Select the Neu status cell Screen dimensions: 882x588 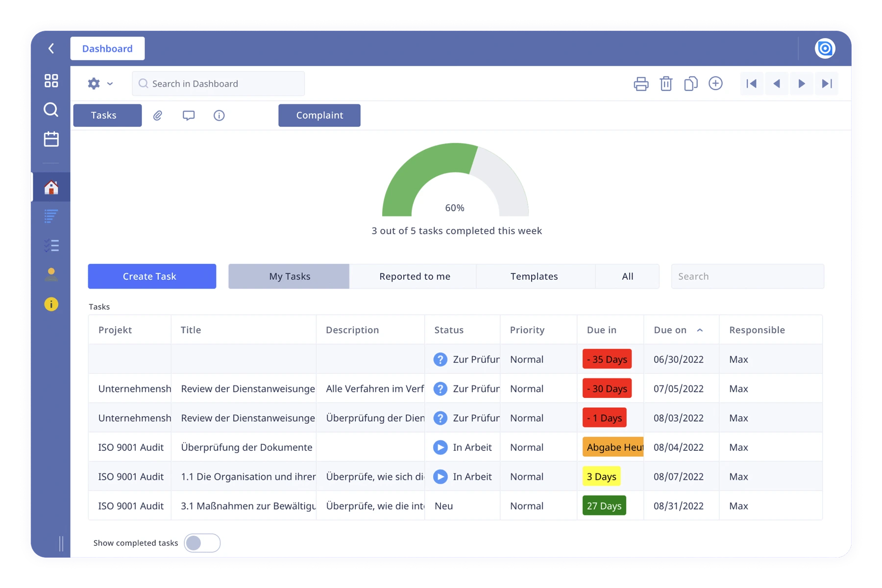pos(462,506)
